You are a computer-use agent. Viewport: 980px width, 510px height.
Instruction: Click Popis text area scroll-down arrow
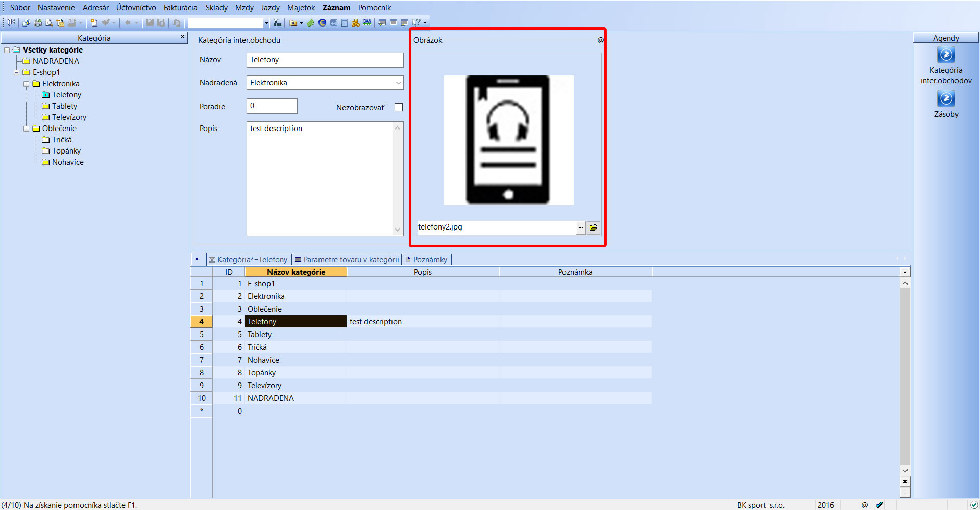point(397,230)
